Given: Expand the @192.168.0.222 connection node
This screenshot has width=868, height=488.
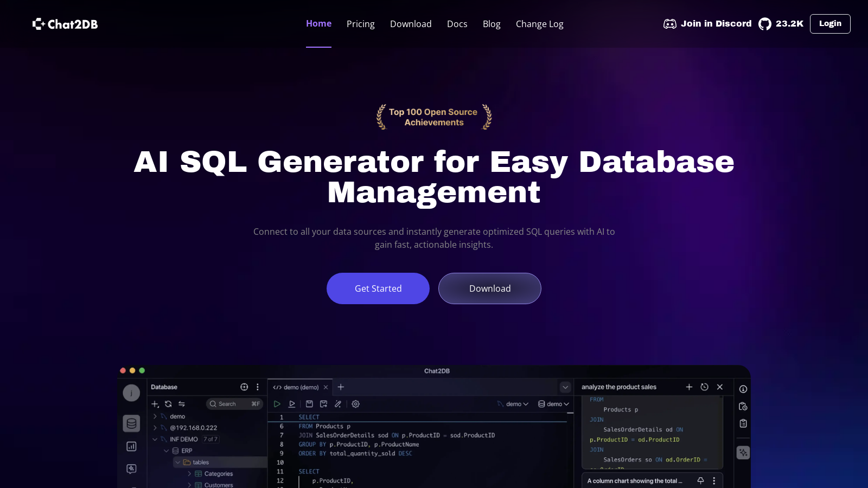Looking at the screenshot, I should pyautogui.click(x=155, y=428).
